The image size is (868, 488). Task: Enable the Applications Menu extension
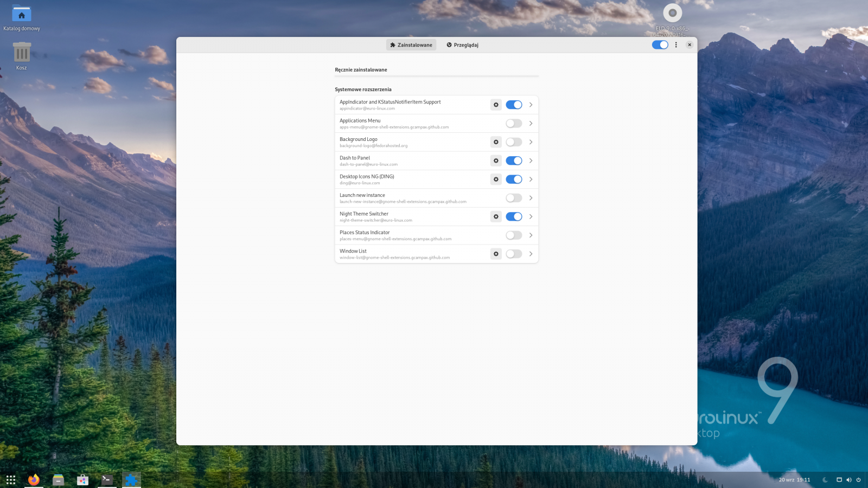(x=514, y=124)
